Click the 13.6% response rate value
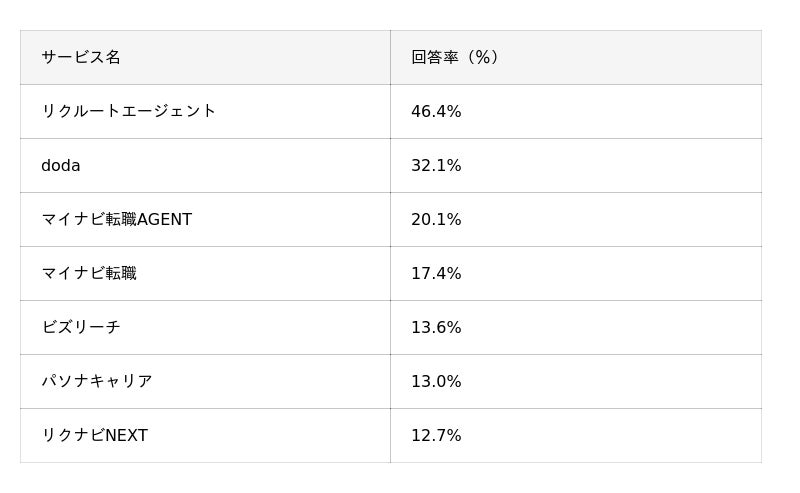The height and width of the screenshot is (493, 800). point(436,327)
